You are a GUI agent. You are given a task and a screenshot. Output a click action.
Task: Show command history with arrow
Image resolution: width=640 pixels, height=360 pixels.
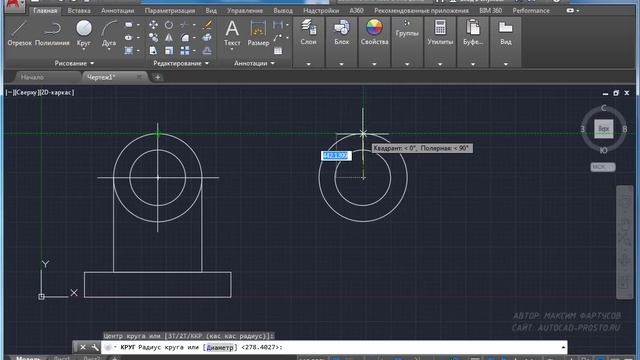click(x=563, y=347)
